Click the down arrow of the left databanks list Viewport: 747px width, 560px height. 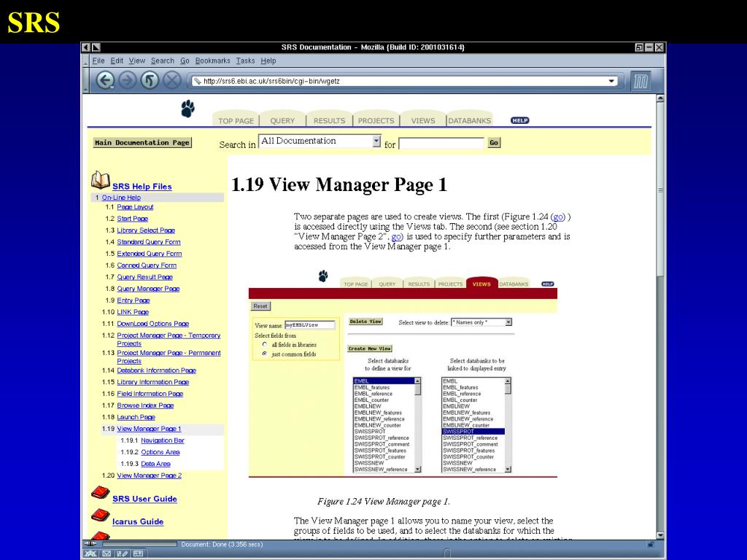coord(418,469)
